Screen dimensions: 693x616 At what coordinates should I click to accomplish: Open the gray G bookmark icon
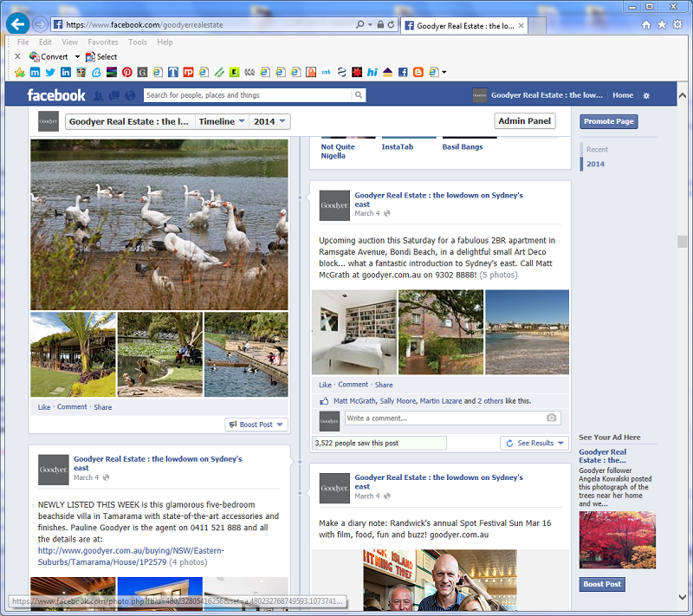click(x=142, y=72)
